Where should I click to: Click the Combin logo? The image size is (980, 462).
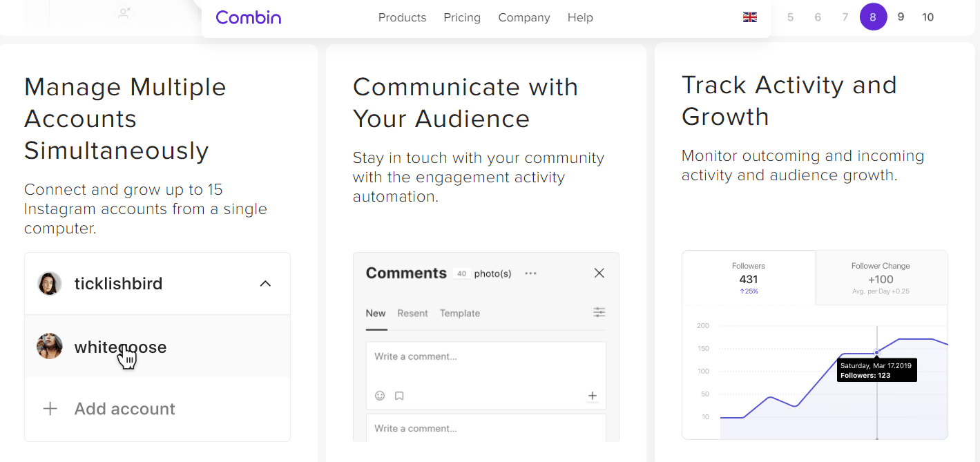tap(248, 17)
